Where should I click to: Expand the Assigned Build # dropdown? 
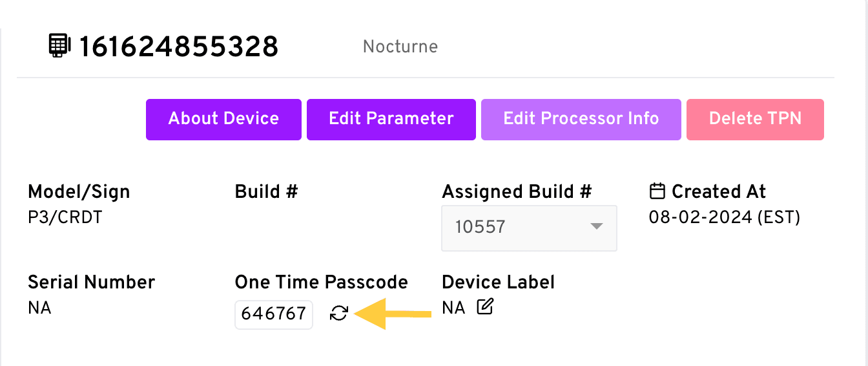(528, 228)
